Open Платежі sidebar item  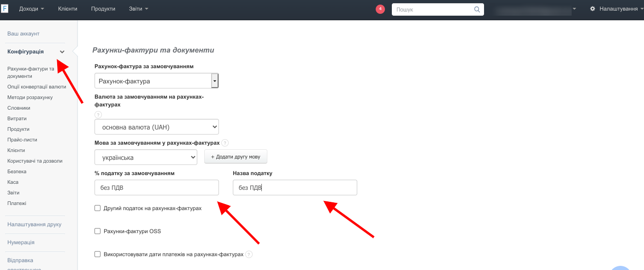(x=17, y=203)
